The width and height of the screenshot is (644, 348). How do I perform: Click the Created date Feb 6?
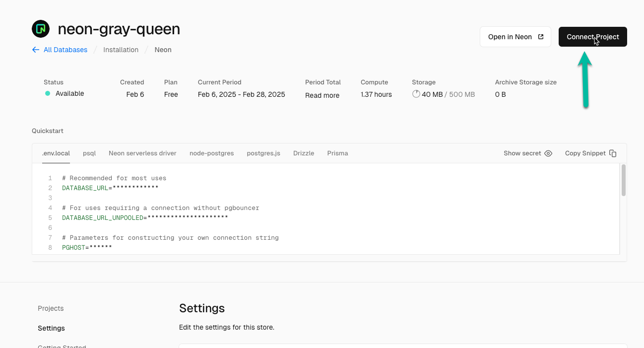tap(135, 94)
